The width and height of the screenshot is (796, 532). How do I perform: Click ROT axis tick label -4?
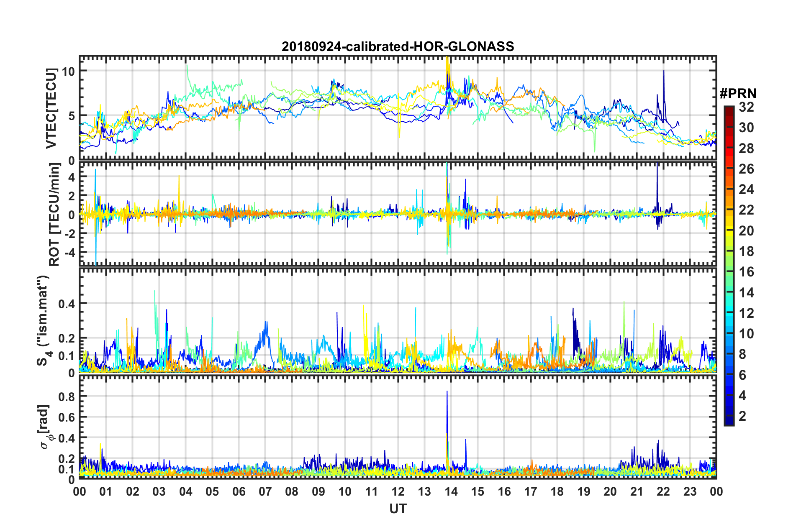coord(69,253)
